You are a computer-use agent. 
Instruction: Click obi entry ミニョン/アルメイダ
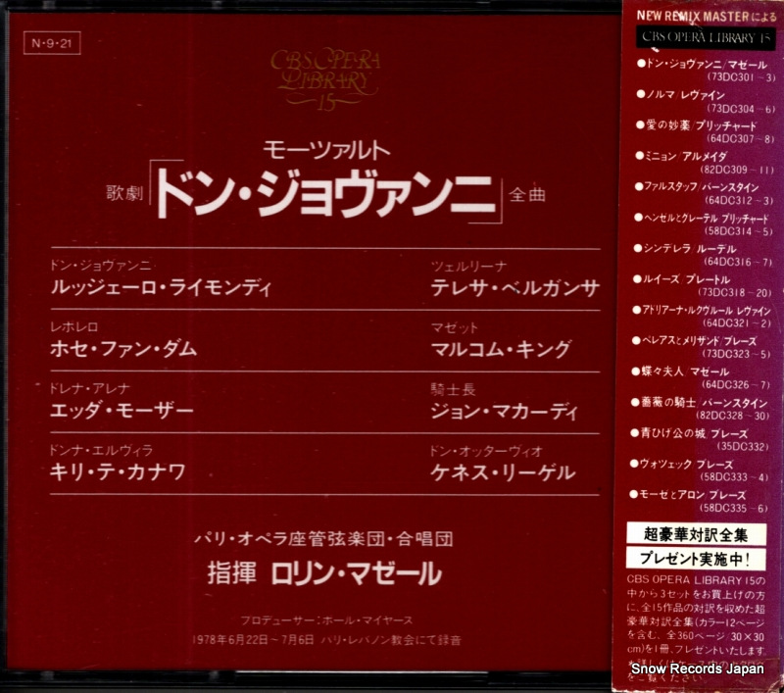point(680,157)
